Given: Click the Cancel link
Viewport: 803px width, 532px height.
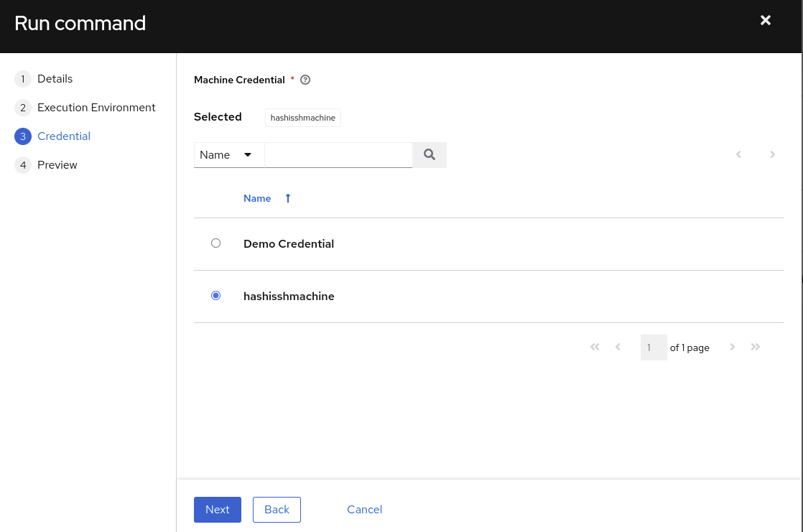Looking at the screenshot, I should point(364,510).
